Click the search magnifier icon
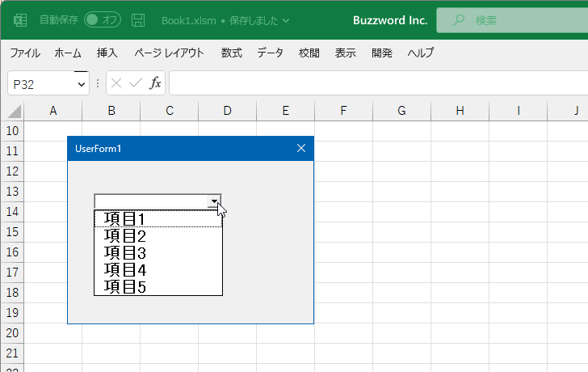The height and width of the screenshot is (372, 588). pyautogui.click(x=460, y=20)
